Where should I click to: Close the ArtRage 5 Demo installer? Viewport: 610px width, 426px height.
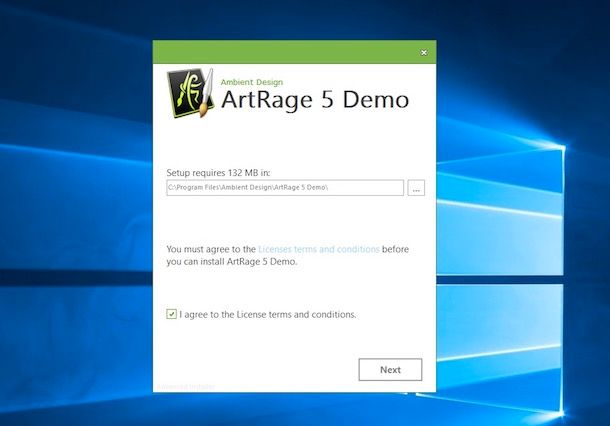(424, 52)
